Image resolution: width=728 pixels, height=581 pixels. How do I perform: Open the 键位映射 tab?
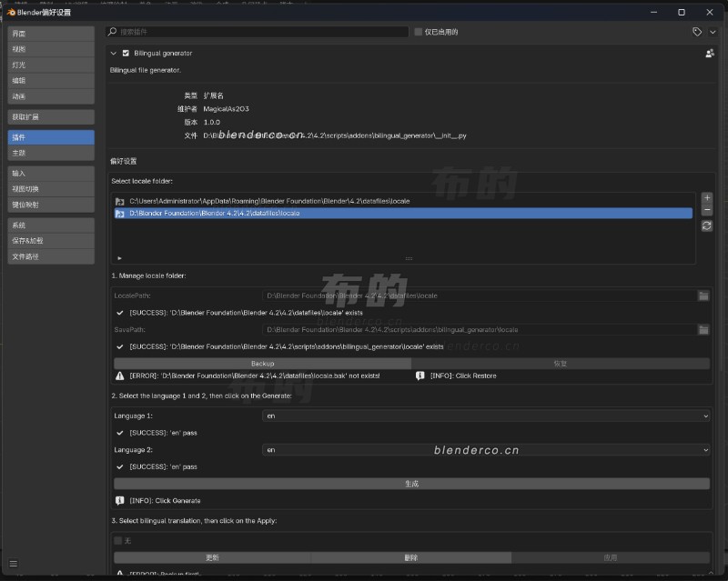click(x=51, y=205)
